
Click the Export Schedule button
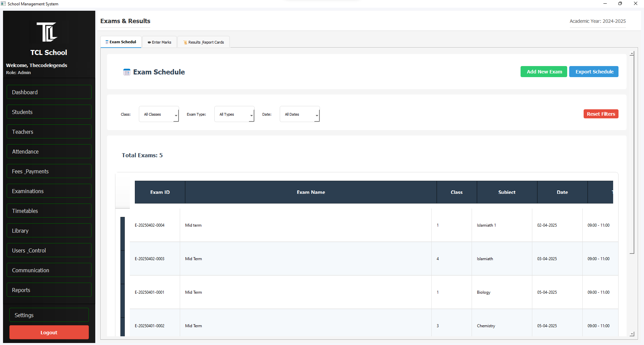594,72
